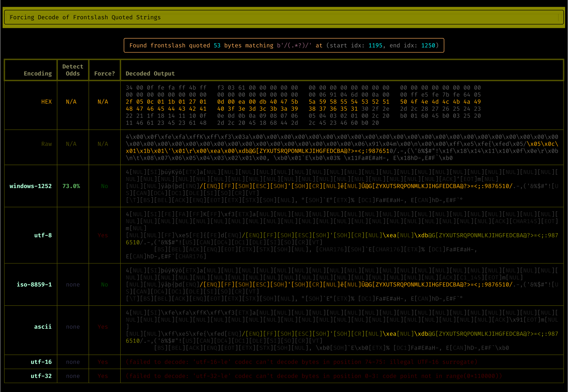Click the end idx value 1250
The image size is (568, 392).
tap(428, 46)
